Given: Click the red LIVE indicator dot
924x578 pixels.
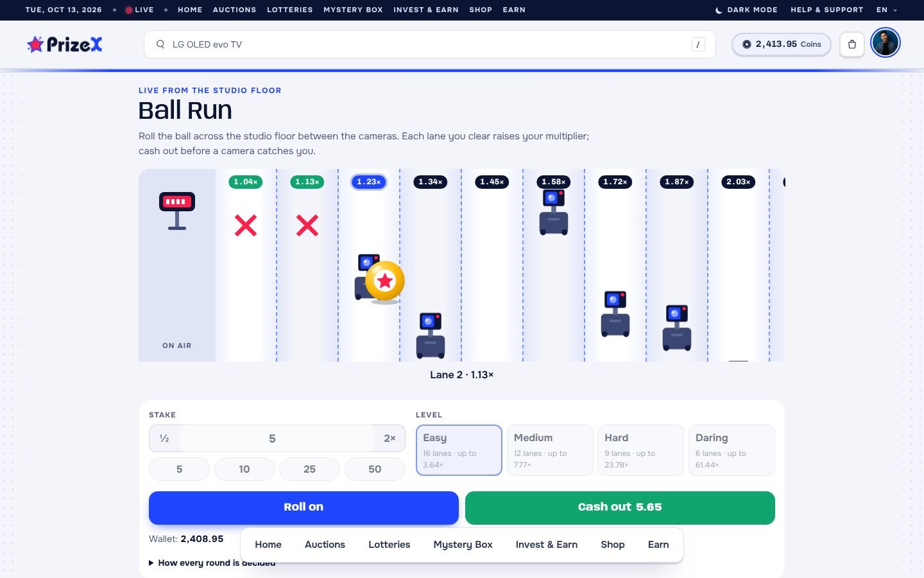Looking at the screenshot, I should [128, 10].
